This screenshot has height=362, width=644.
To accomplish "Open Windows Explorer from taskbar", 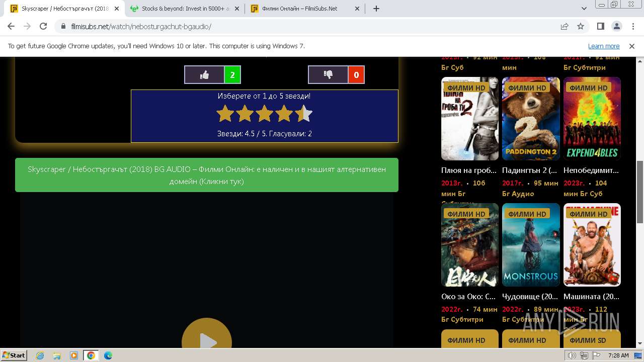I will 57,355.
